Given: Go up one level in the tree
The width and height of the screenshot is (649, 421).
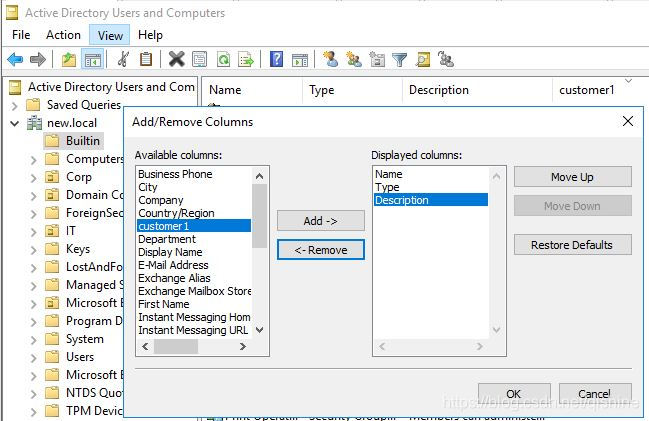Looking at the screenshot, I should click(x=69, y=60).
